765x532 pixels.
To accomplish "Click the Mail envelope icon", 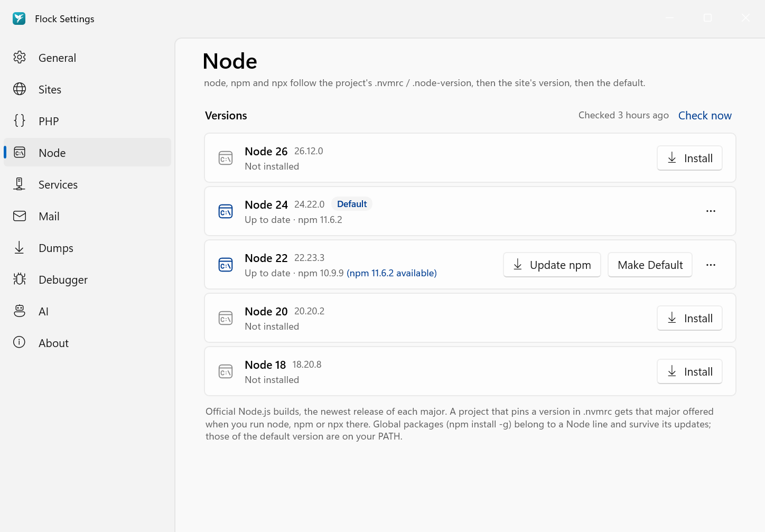I will [x=20, y=216].
